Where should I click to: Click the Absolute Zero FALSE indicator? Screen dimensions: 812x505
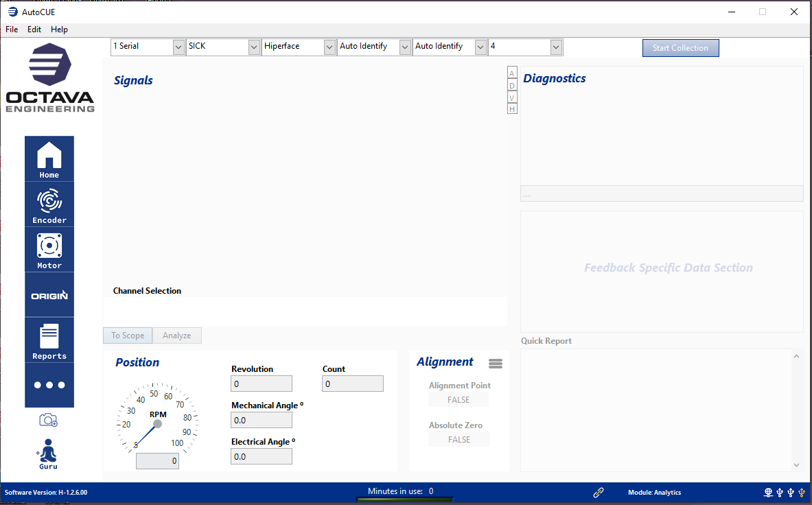click(x=459, y=440)
